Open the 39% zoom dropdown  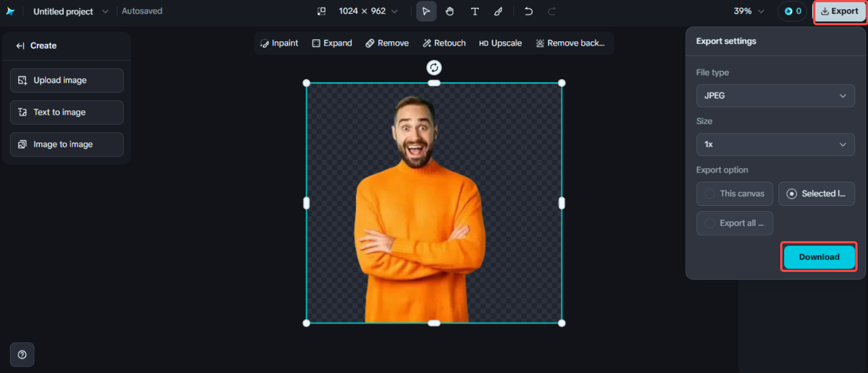click(749, 11)
